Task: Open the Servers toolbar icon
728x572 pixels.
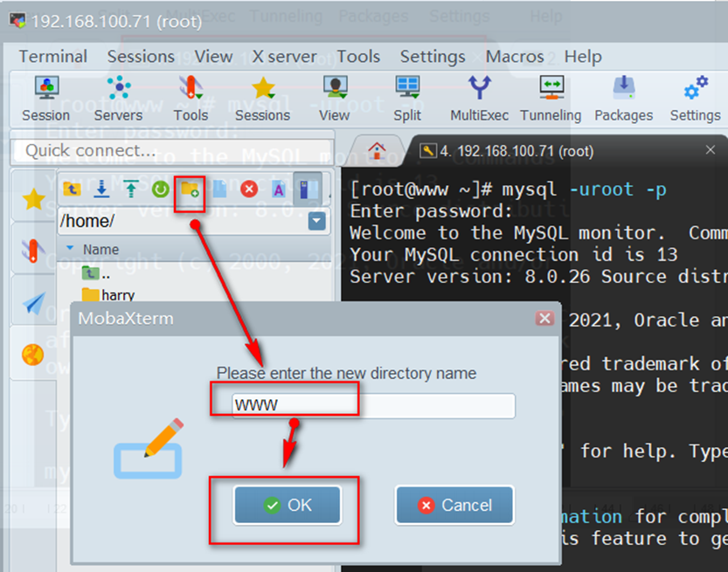Action: pyautogui.click(x=118, y=99)
